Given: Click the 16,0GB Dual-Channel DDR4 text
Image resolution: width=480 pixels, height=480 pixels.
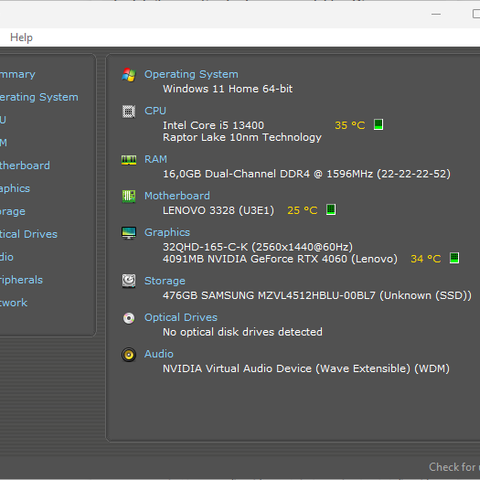Looking at the screenshot, I should click(307, 174).
